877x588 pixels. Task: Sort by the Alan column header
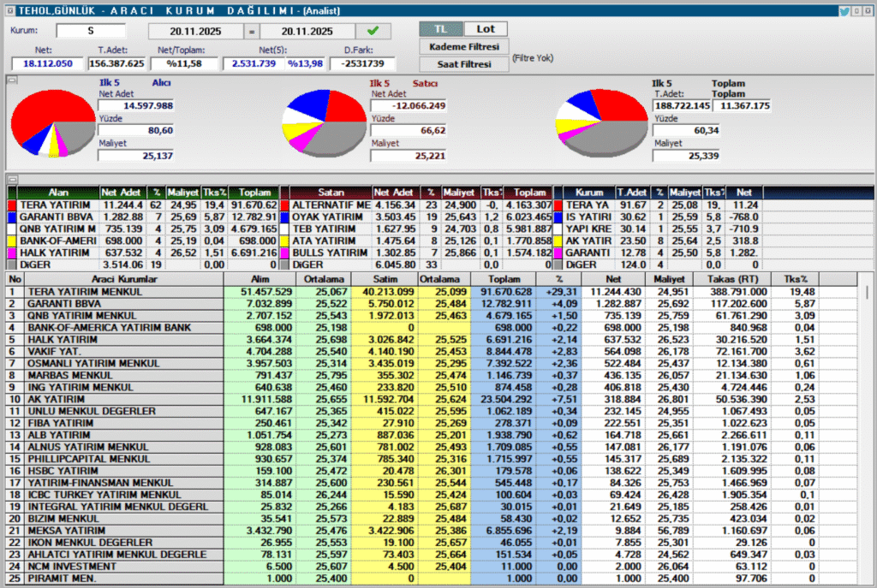58,193
